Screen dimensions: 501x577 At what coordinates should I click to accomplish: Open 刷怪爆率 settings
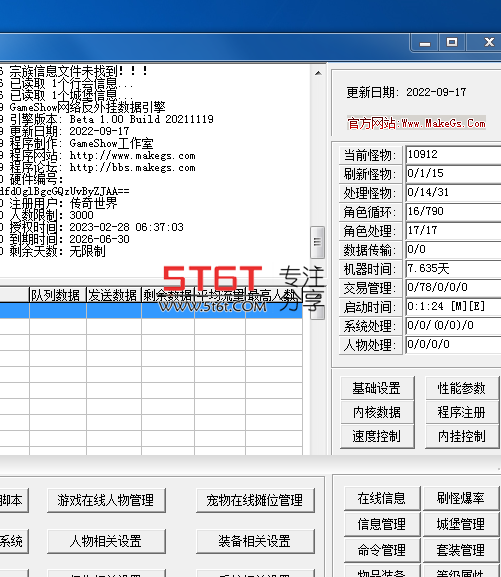[x=461, y=498]
